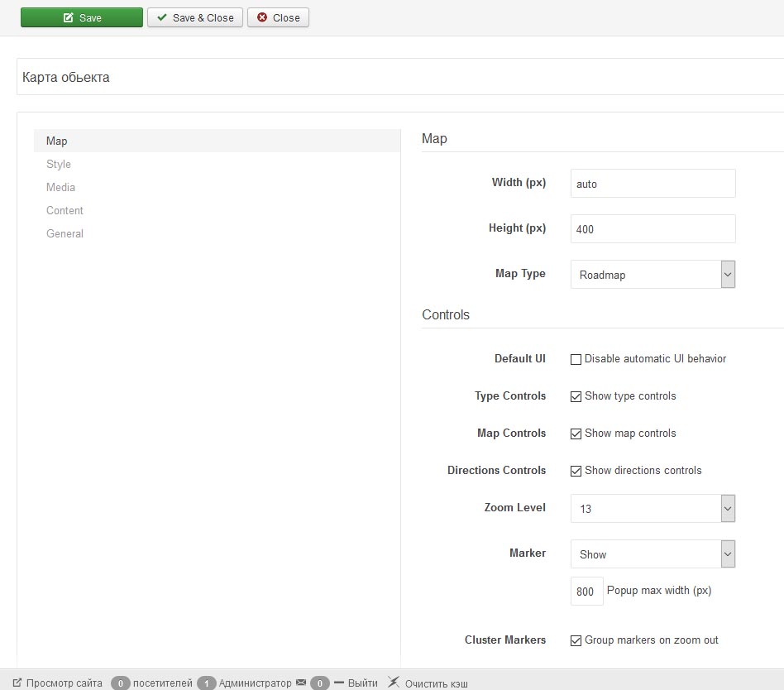Click the visitors count badge
Screen dimensions: 784x690
[x=121, y=683]
